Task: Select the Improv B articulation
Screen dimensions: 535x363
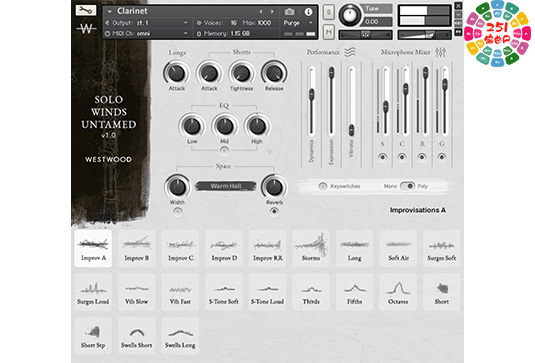Action: click(x=136, y=248)
